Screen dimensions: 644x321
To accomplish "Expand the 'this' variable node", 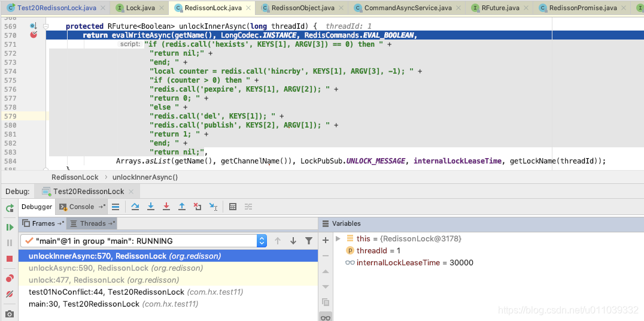I will click(x=338, y=238).
